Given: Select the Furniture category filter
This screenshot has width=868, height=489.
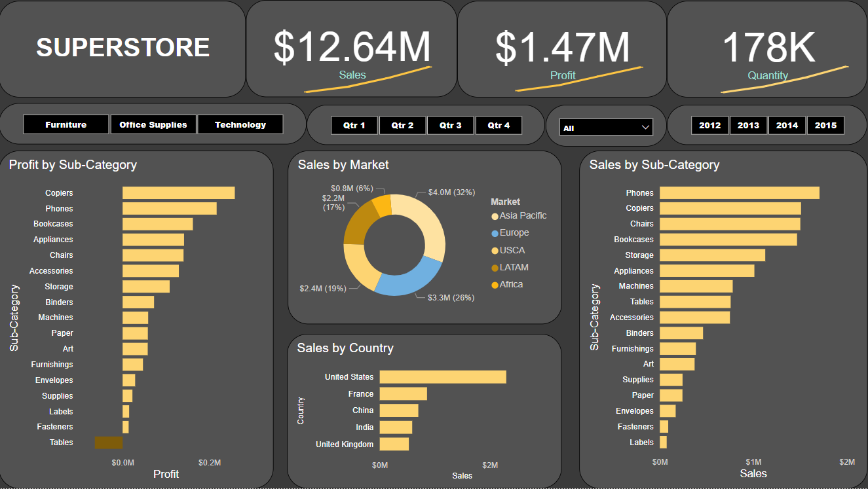Looking at the screenshot, I should tap(66, 124).
